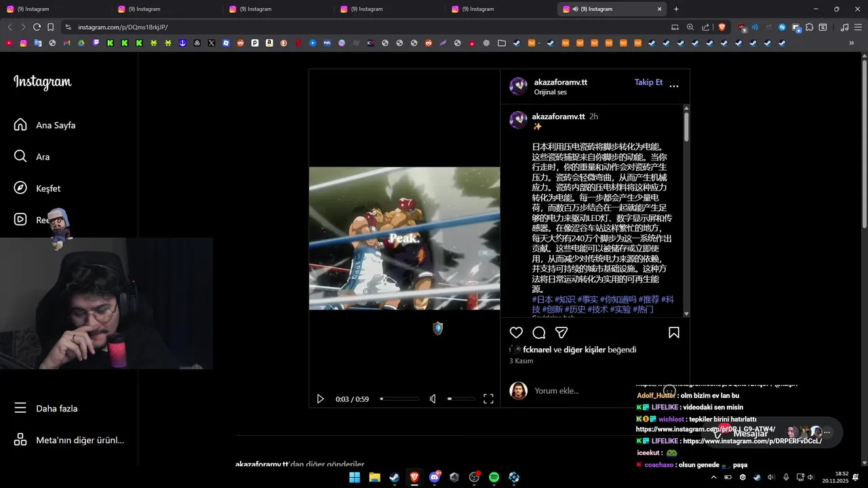Open File Explorer from taskbar

coord(374,477)
